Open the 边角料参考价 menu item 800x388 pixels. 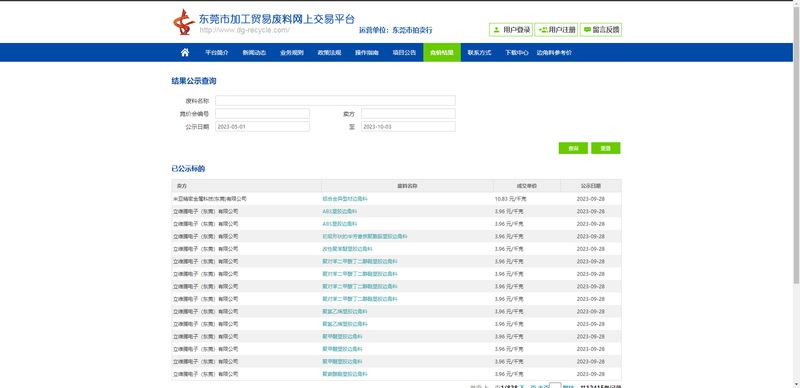[x=554, y=53]
